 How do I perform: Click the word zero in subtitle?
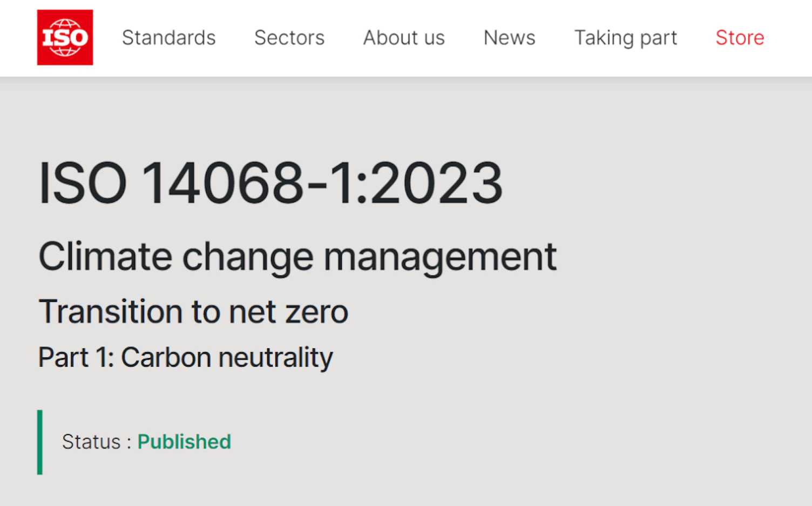(316, 312)
